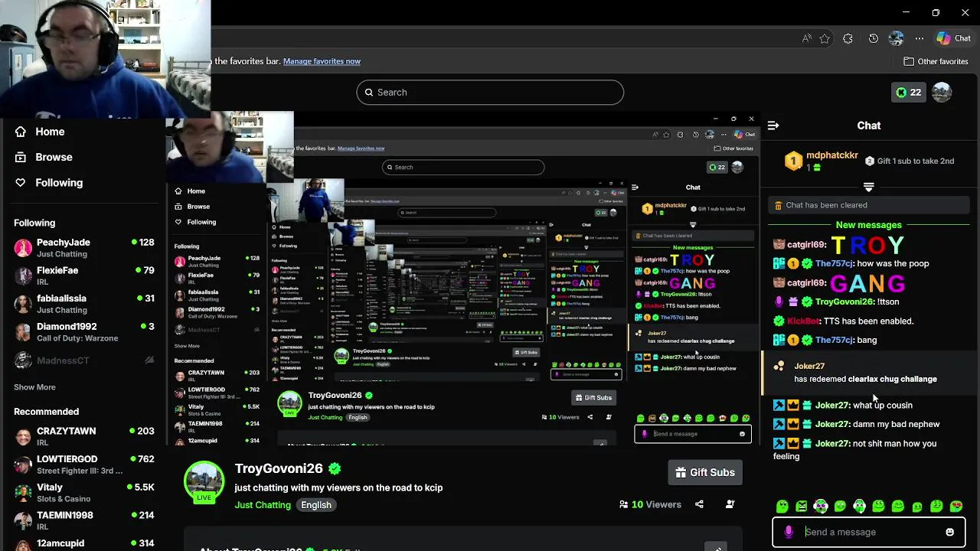Click the redeemed clearlax chug challange message
The image size is (980, 551).
coord(868,373)
